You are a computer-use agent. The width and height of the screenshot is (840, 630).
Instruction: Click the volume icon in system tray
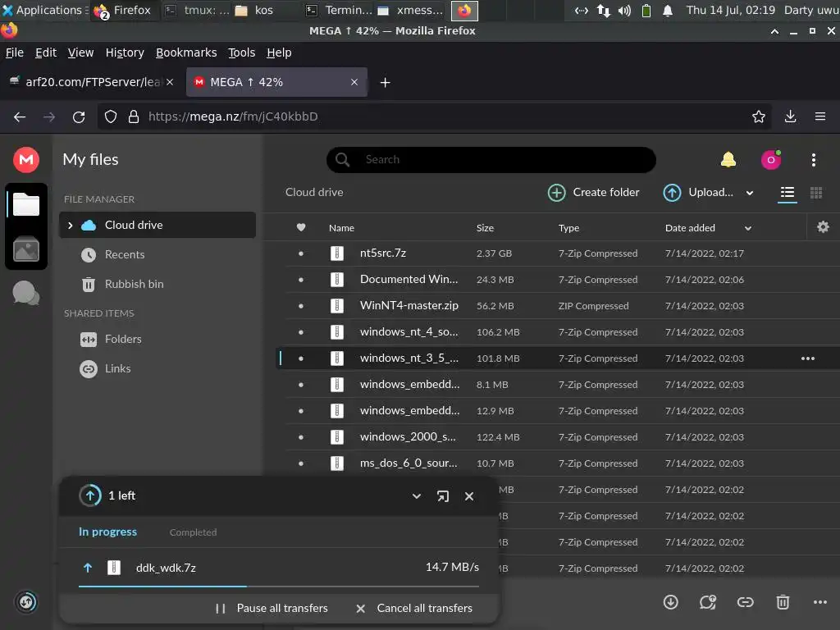point(624,11)
